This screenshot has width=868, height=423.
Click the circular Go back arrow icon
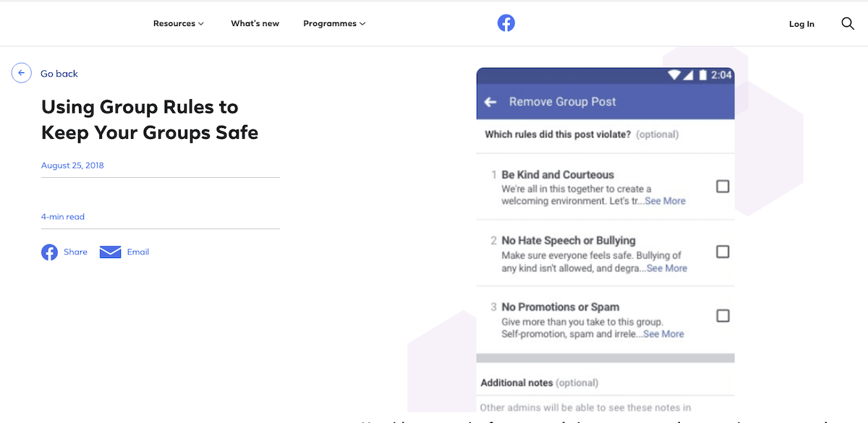point(21,72)
